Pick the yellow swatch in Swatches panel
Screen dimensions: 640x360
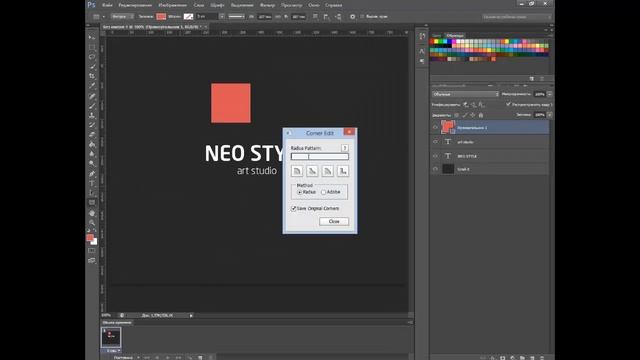pos(436,41)
